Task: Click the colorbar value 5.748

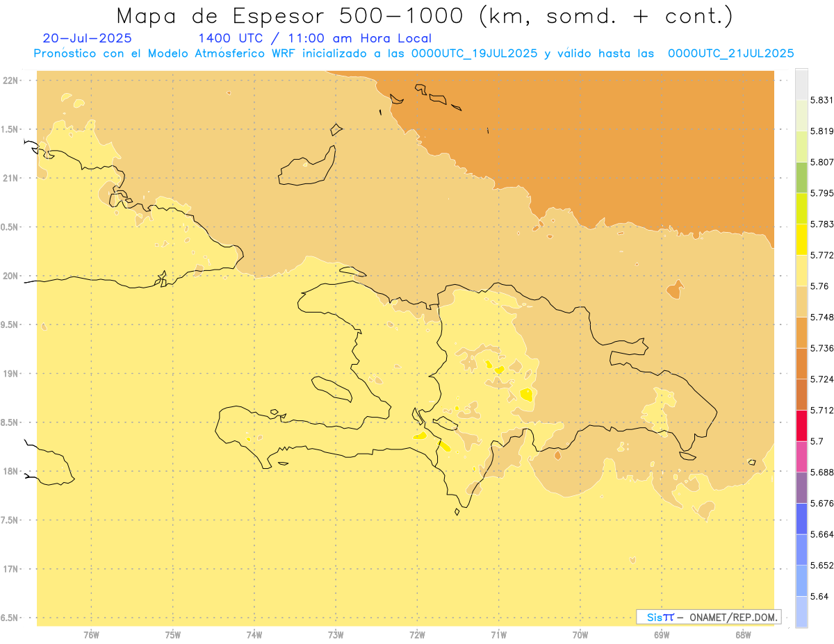Action: [x=821, y=317]
